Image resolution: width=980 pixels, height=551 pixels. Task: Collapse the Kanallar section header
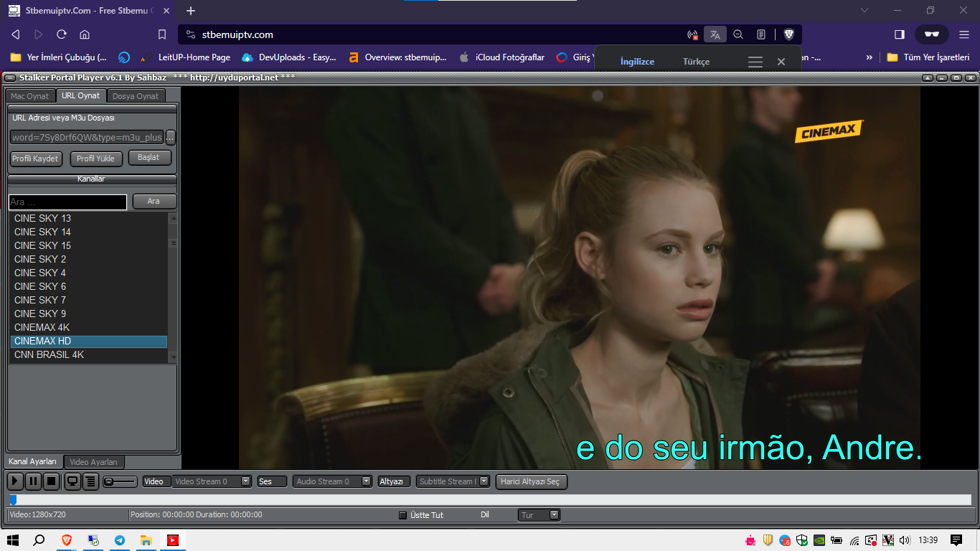click(92, 179)
